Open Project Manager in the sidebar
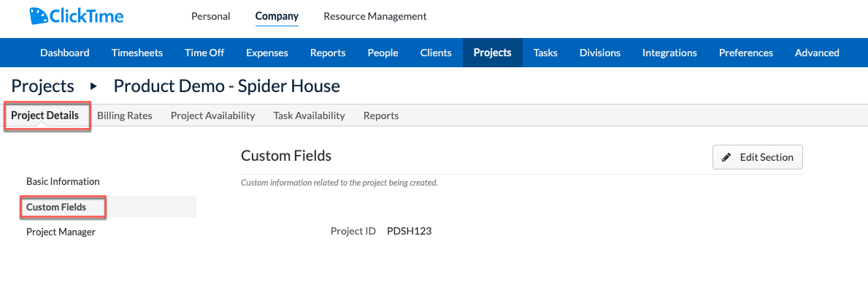The height and width of the screenshot is (304, 868). tap(61, 232)
